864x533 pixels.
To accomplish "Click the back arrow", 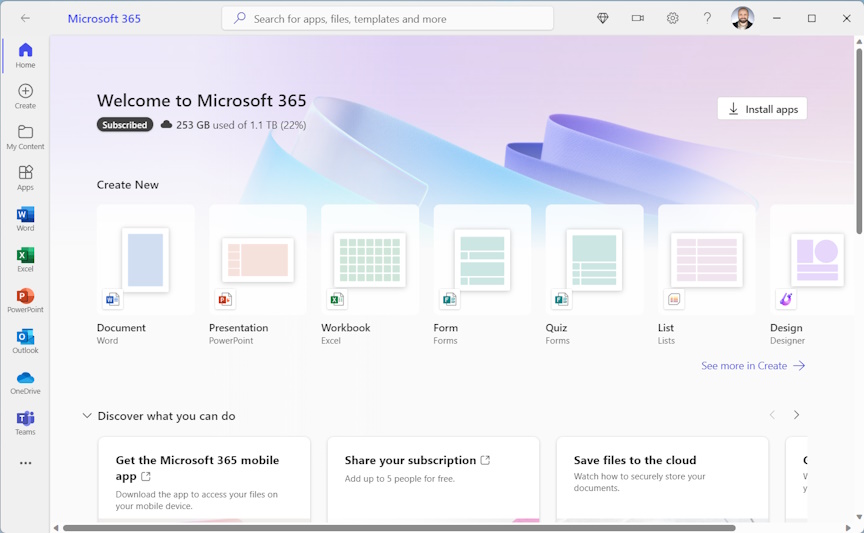I will [25, 18].
